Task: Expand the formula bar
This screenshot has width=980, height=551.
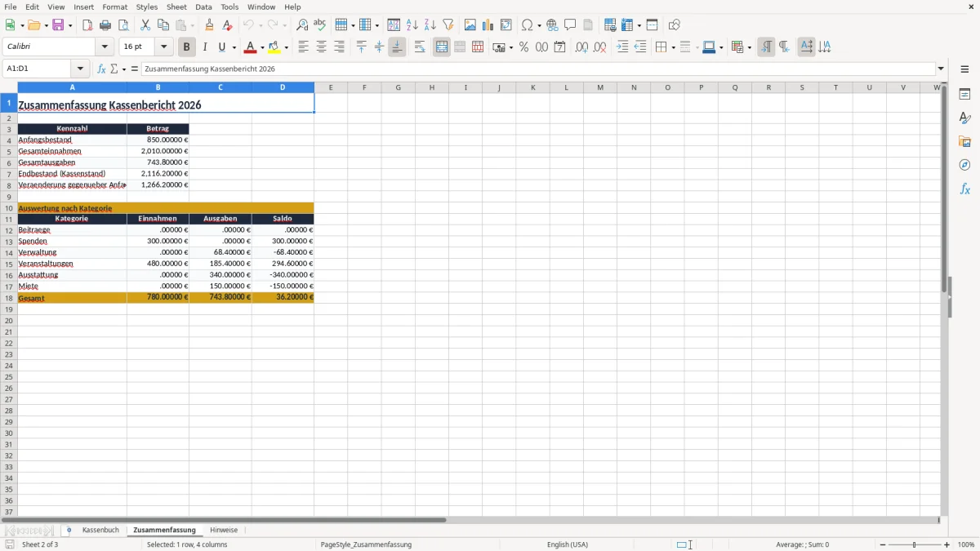Action: 941,69
